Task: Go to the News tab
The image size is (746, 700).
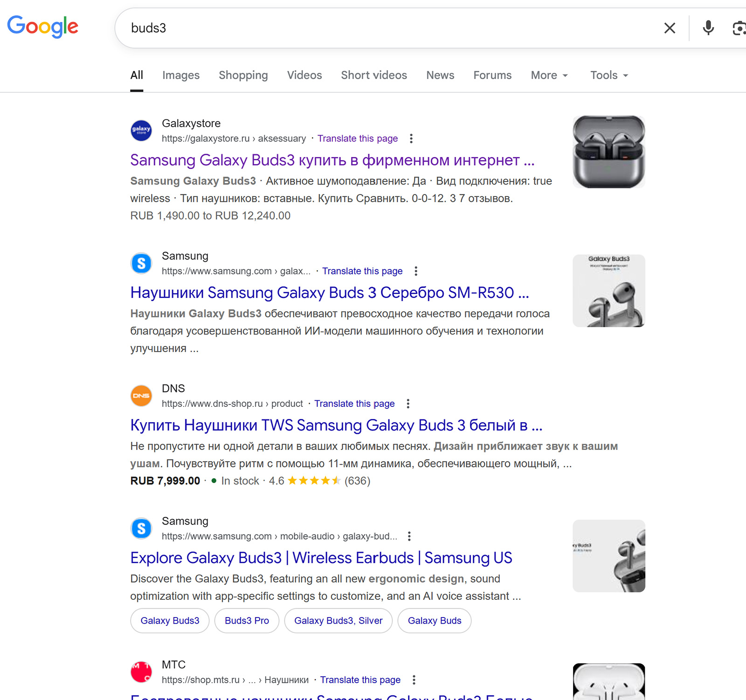Action: click(x=440, y=75)
